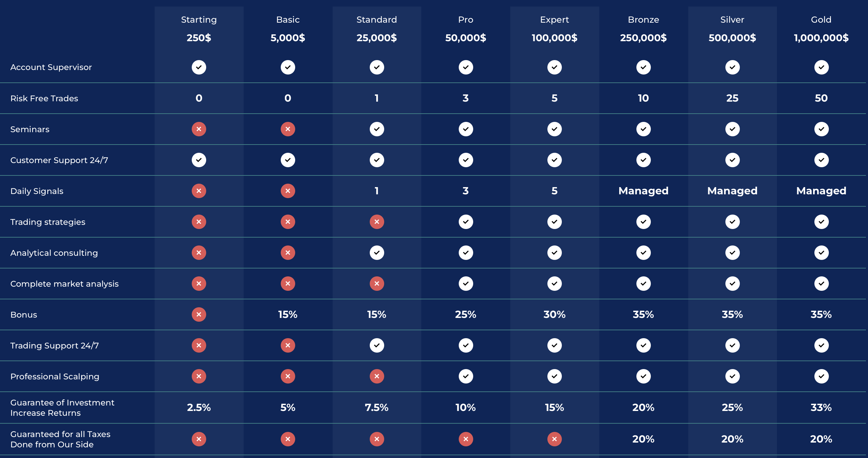Click the red X for Seminars under Basic
Image resolution: width=868 pixels, height=458 pixels.
pyautogui.click(x=288, y=129)
